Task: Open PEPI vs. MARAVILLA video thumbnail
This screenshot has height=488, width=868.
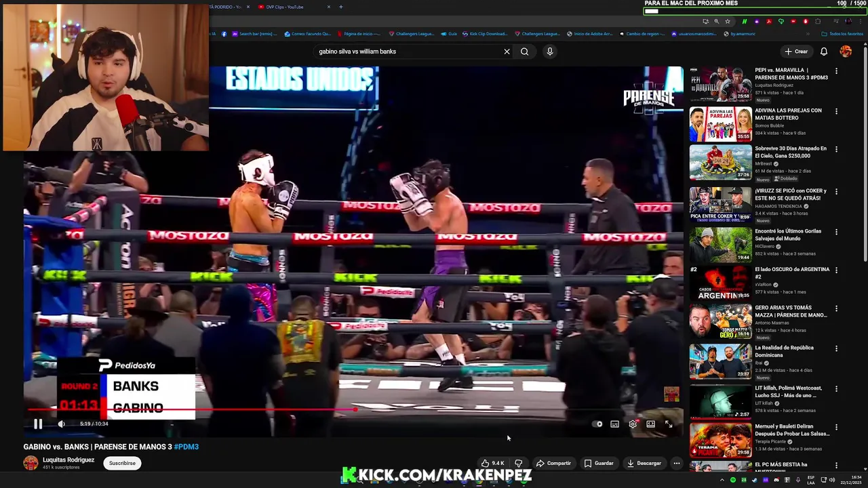Action: click(x=720, y=84)
